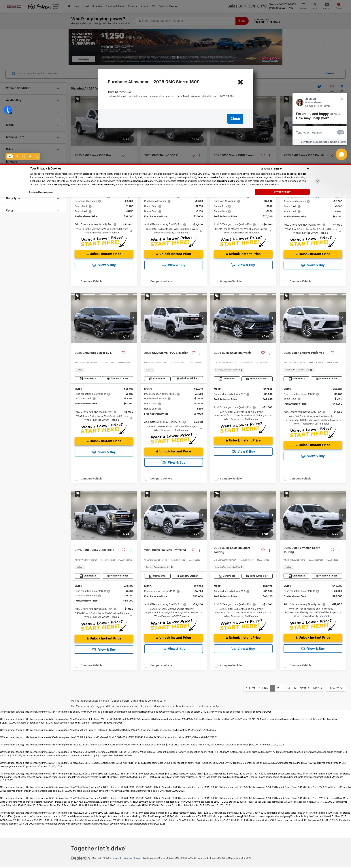Open the Finance menu in top navigation
This screenshot has width=351, height=868.
click(133, 6)
